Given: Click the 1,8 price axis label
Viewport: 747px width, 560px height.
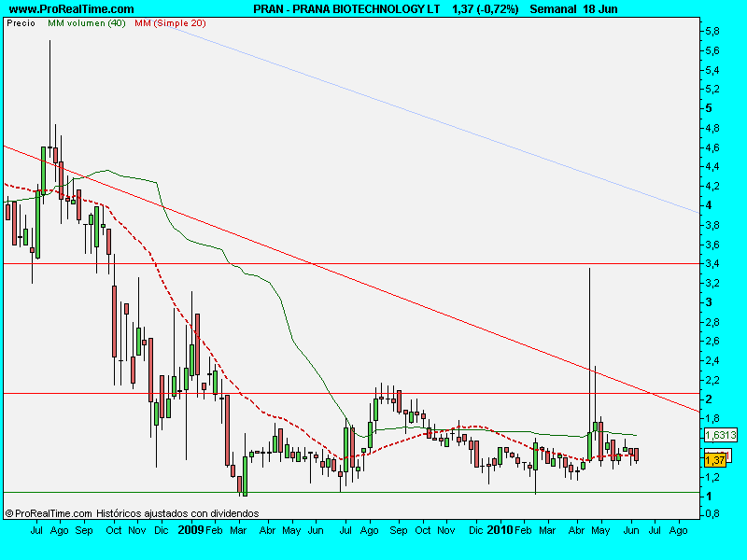Looking at the screenshot, I should pos(712,418).
